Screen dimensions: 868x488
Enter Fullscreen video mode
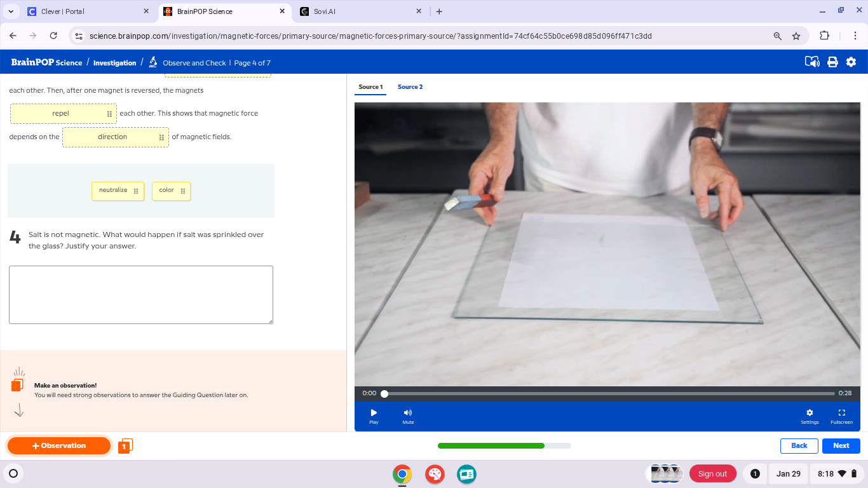pyautogui.click(x=841, y=416)
